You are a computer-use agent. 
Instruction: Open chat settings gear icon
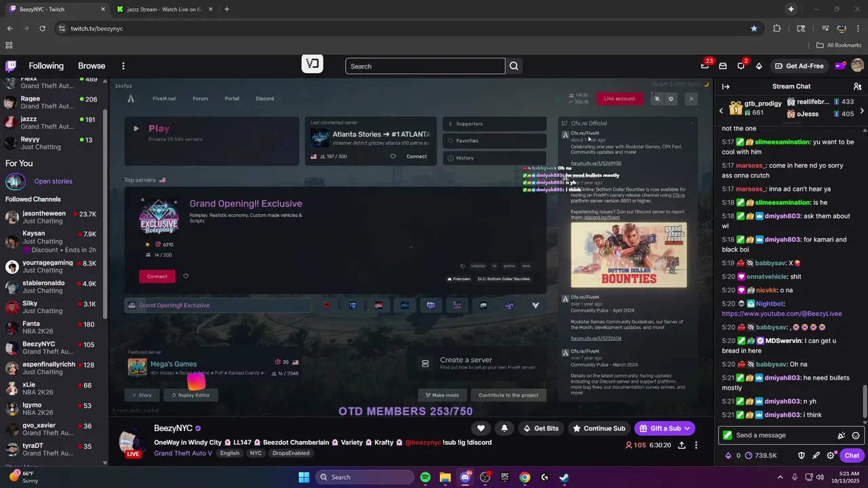pyautogui.click(x=831, y=455)
